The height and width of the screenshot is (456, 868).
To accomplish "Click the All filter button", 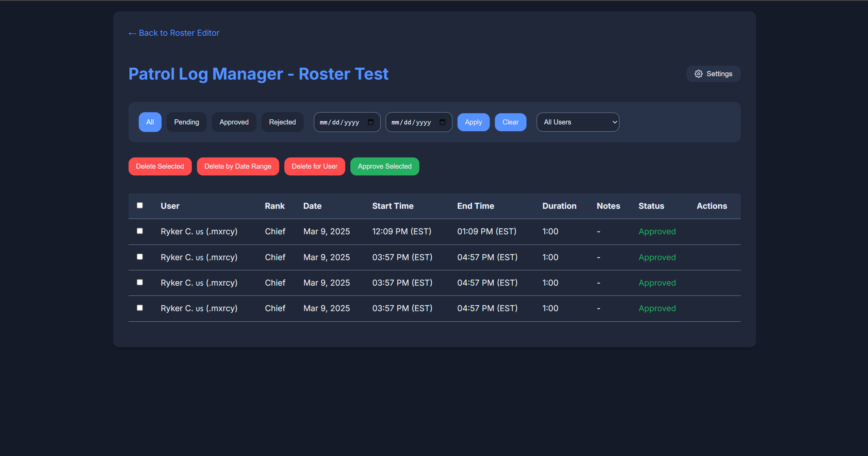I will click(150, 122).
